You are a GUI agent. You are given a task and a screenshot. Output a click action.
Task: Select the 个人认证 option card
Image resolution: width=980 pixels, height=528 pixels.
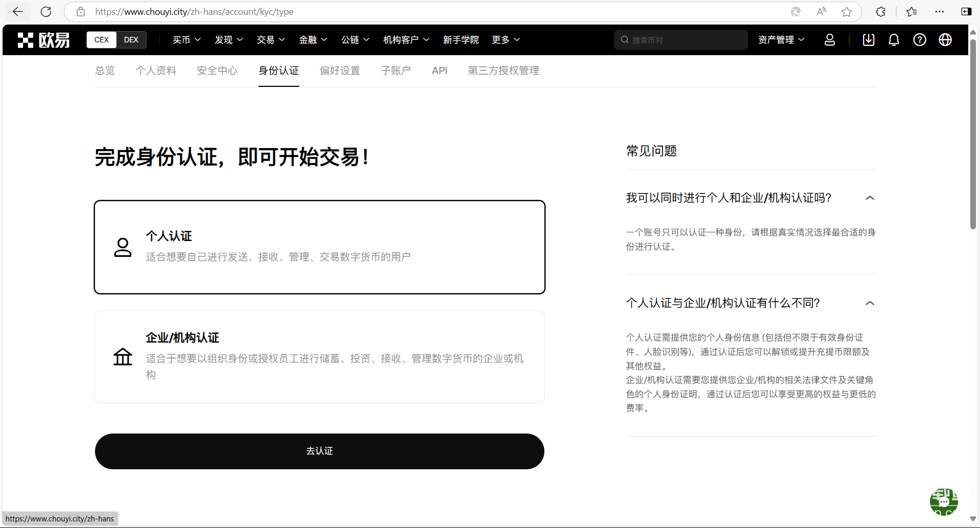320,247
